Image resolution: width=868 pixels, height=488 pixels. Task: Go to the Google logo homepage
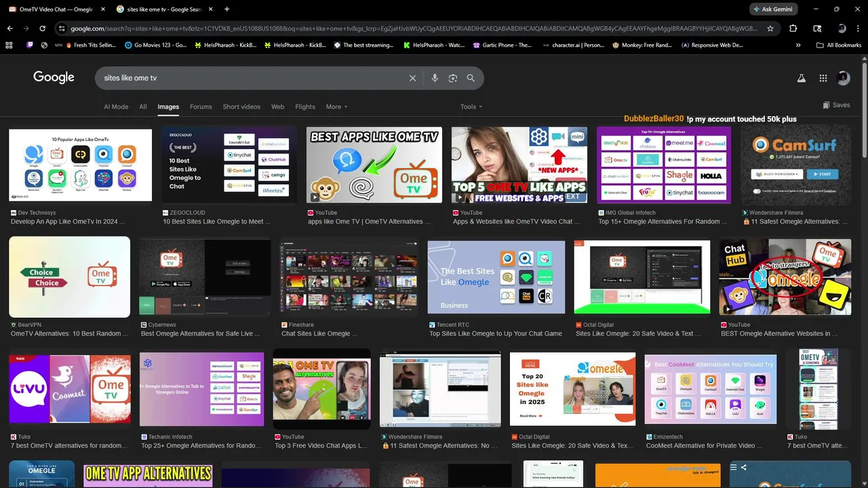(x=54, y=77)
